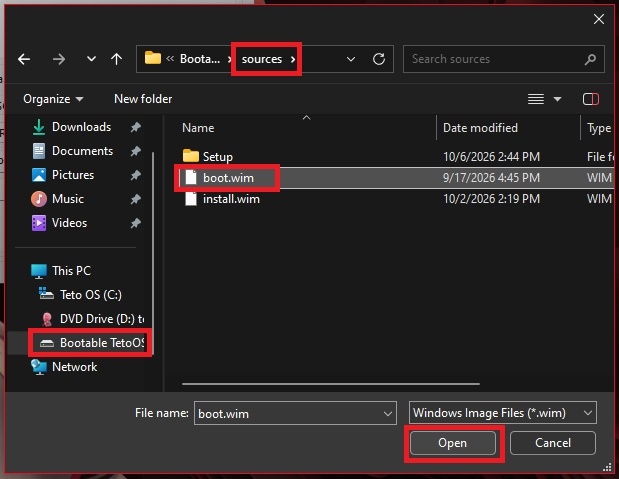This screenshot has width=619, height=479.
Task: Click the Setup folder icon
Action: pyautogui.click(x=191, y=156)
